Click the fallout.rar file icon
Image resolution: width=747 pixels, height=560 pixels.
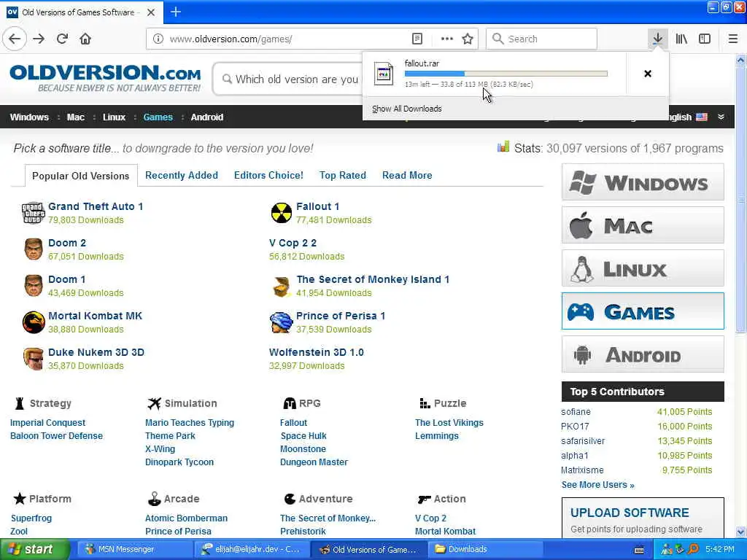click(x=384, y=74)
